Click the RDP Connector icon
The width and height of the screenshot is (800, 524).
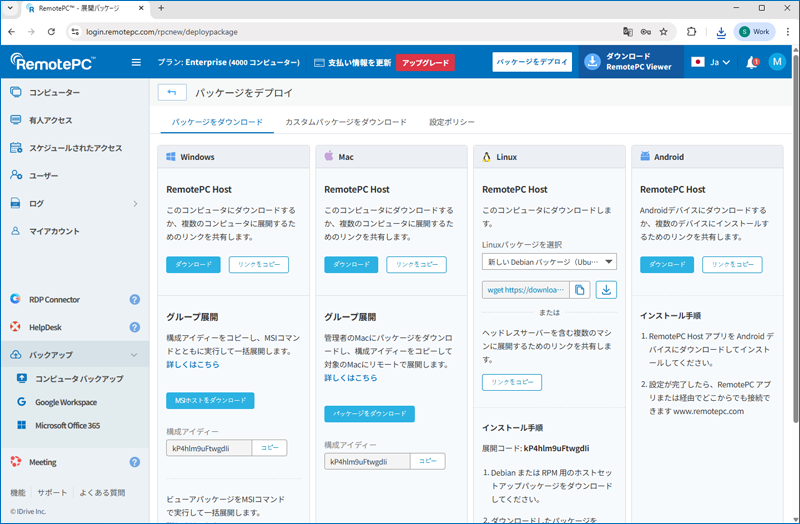point(15,299)
